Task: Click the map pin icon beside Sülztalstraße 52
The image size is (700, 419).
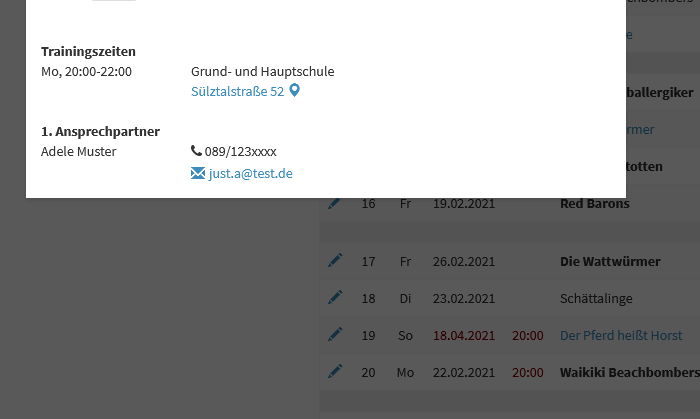Action: click(x=294, y=91)
